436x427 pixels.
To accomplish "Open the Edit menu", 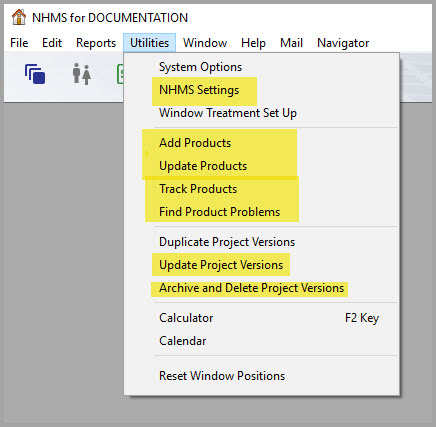I will point(52,43).
